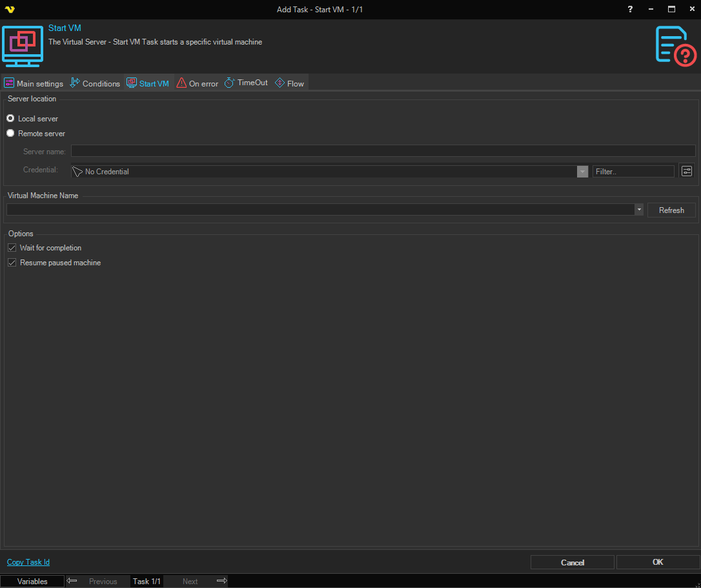Go to the Main settings tab
This screenshot has width=701, height=588.
click(34, 83)
